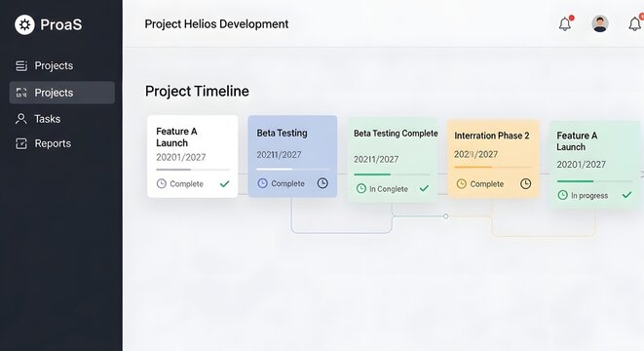This screenshot has height=351, width=644.
Task: Click the Complete status in the white Feature A Launch card
Action: pyautogui.click(x=186, y=184)
